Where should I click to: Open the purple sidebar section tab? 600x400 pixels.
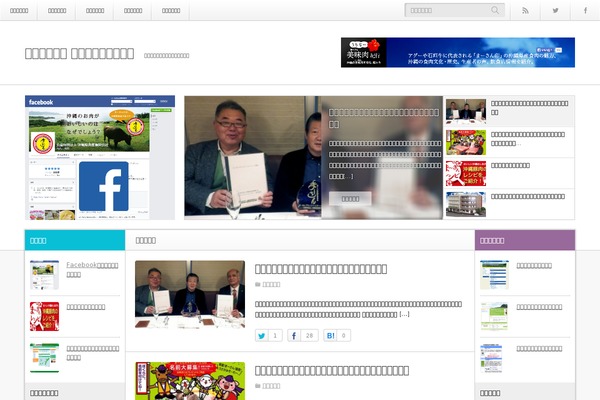pos(525,240)
